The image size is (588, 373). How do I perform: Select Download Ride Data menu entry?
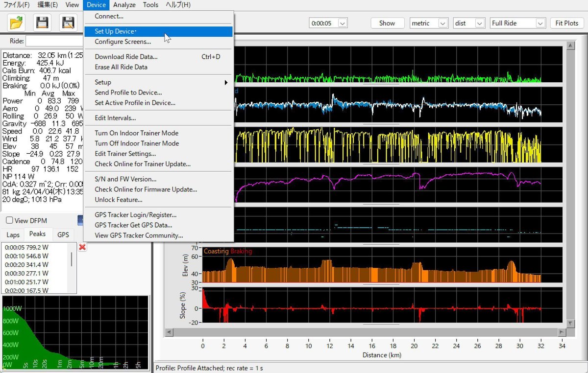126,57
